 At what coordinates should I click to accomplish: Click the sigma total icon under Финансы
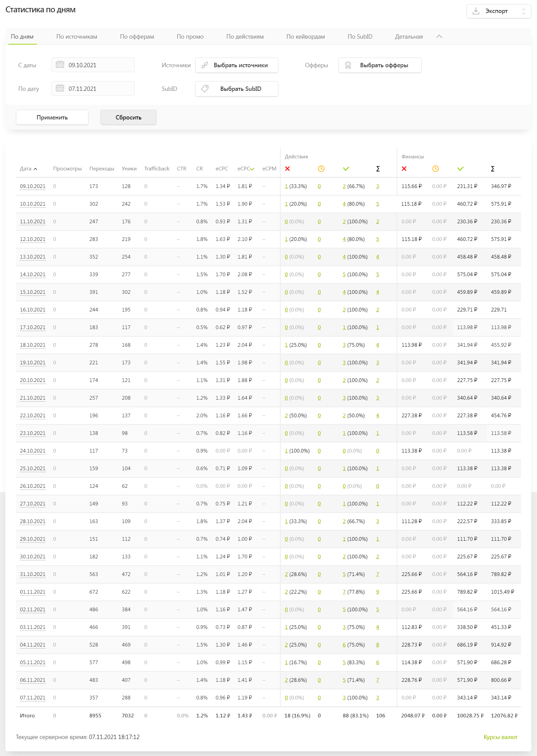click(x=492, y=169)
